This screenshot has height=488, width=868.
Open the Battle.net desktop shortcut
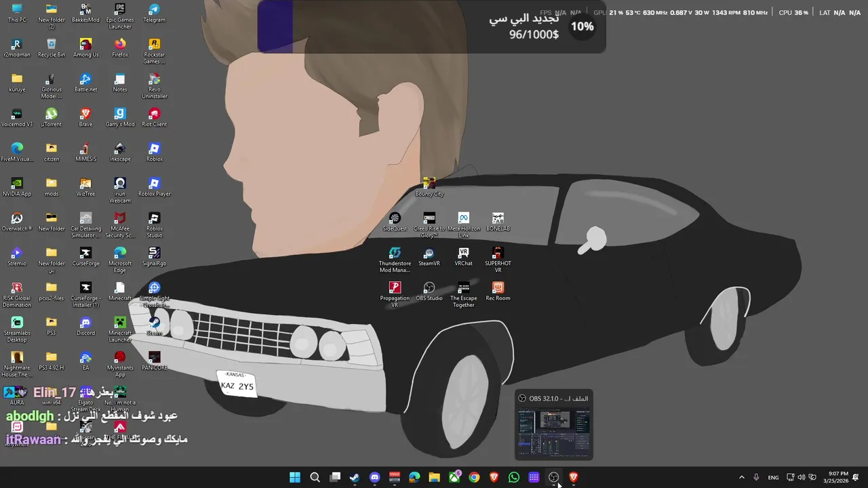(x=85, y=83)
